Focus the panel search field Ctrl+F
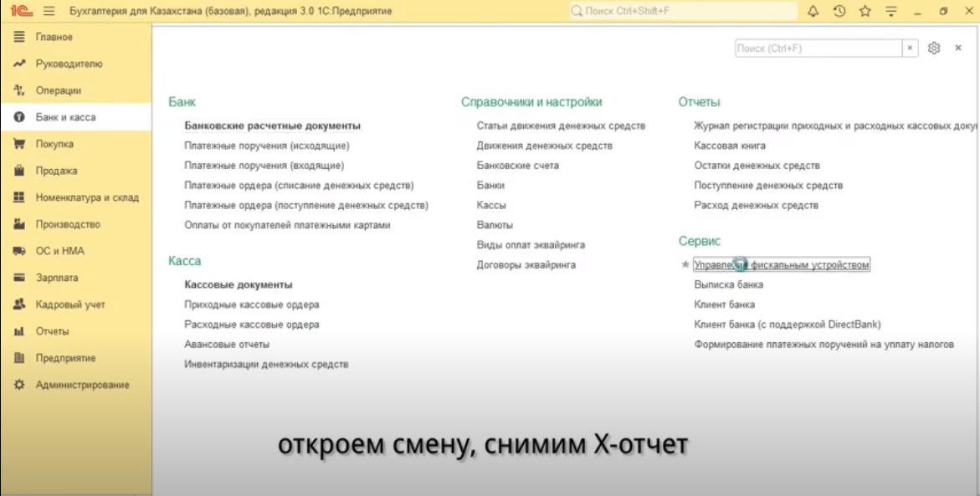Screen dimensions: 980x496 [x=818, y=49]
